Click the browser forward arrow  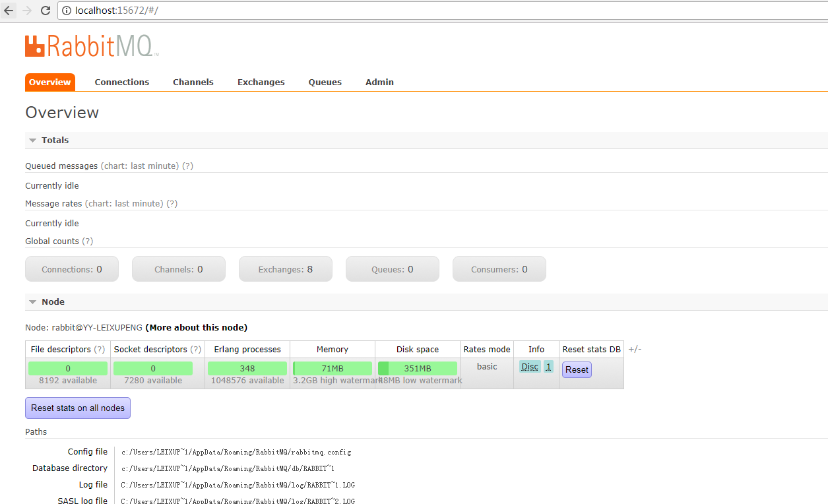click(x=27, y=11)
